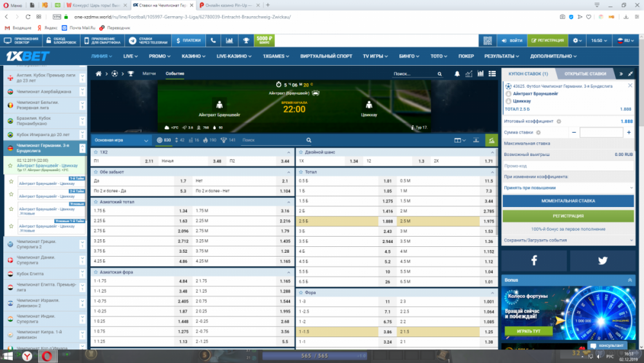
Task: Click the Сумма ставки input field
Action: pos(601,132)
